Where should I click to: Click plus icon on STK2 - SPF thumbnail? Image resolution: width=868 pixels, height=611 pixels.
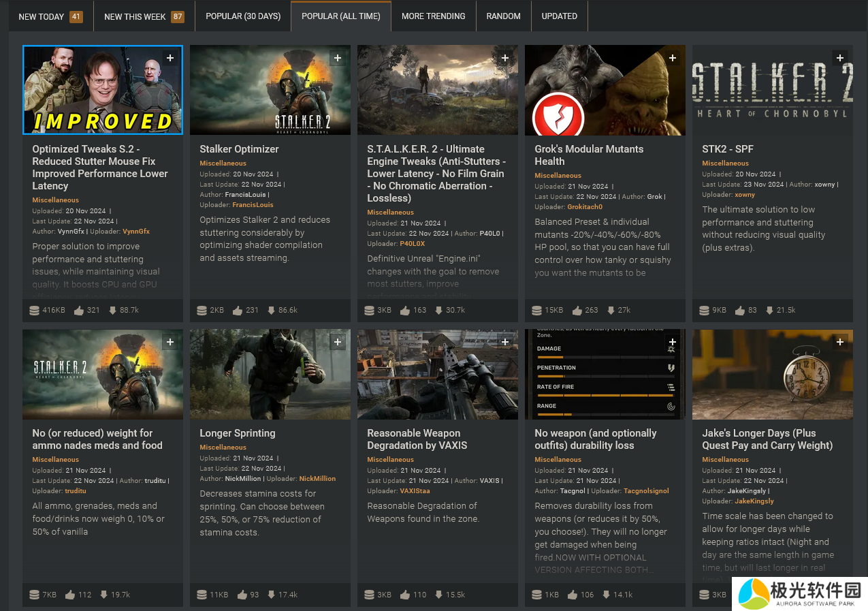tap(840, 58)
